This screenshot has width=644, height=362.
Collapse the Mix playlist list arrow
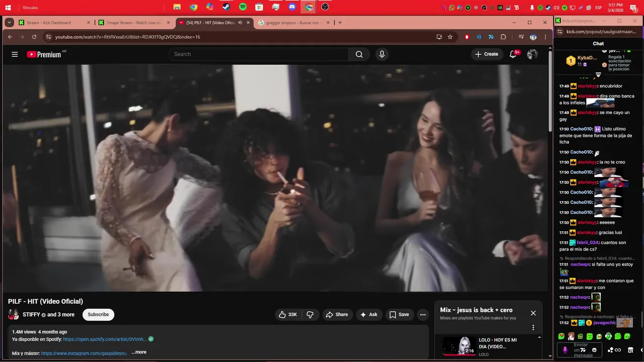point(539,337)
